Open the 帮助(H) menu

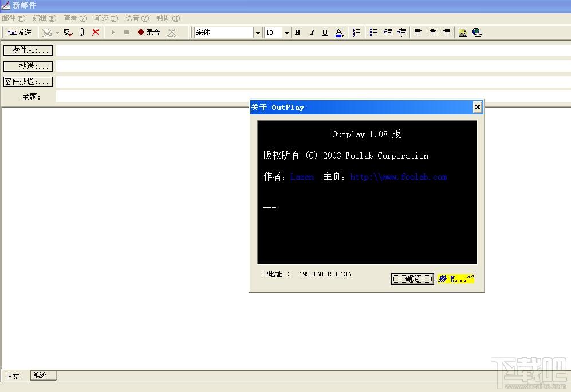168,18
